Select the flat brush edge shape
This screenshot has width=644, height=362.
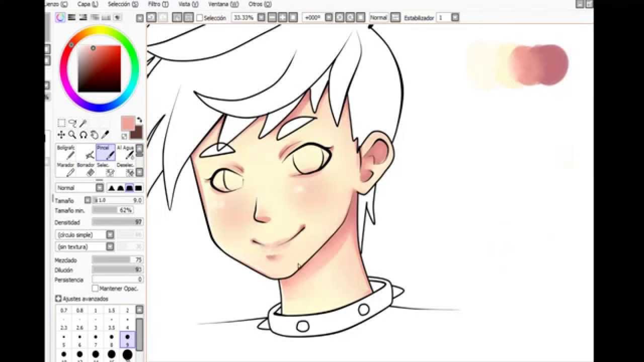coord(138,188)
